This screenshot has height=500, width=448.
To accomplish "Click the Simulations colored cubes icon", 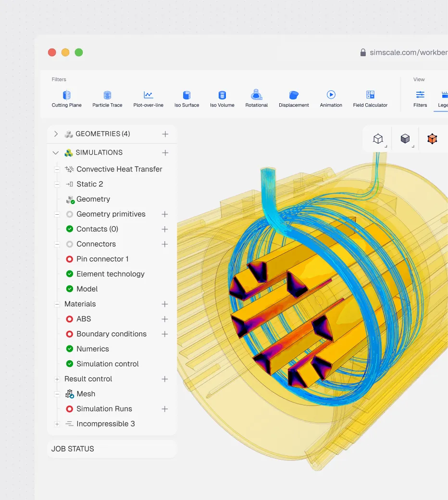I will tap(69, 153).
